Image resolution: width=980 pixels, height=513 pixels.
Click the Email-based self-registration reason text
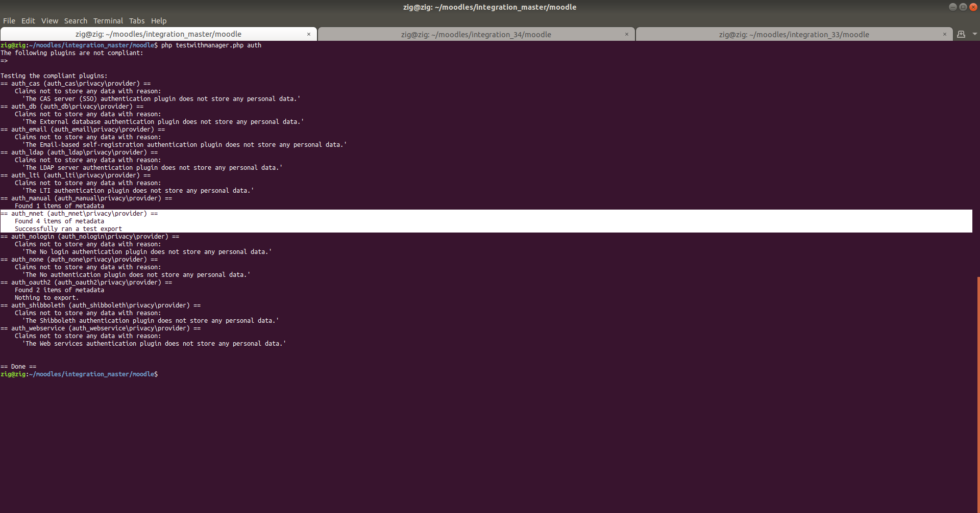(184, 145)
